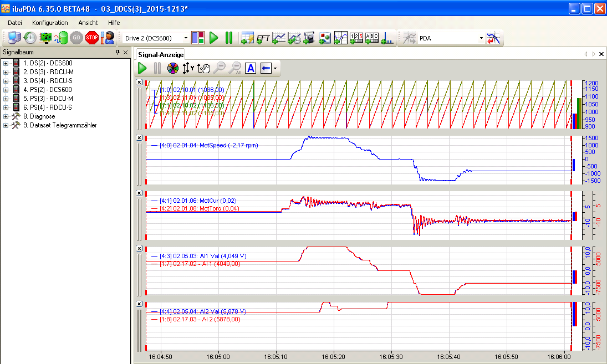
Task: Pin the Signalbaum panel
Action: [118, 52]
